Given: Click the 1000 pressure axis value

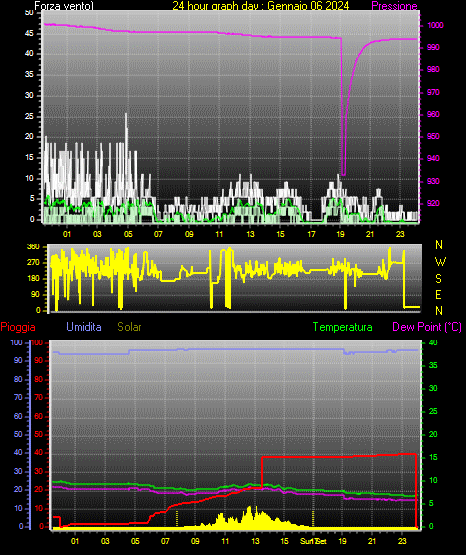Looking at the screenshot, I should pos(436,25).
